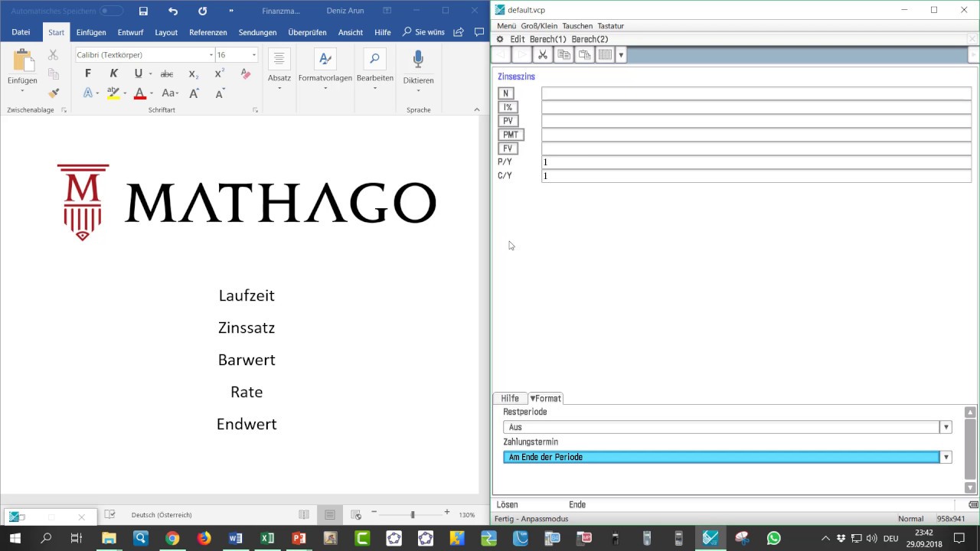
Task: Apply the red font color
Action: click(139, 93)
